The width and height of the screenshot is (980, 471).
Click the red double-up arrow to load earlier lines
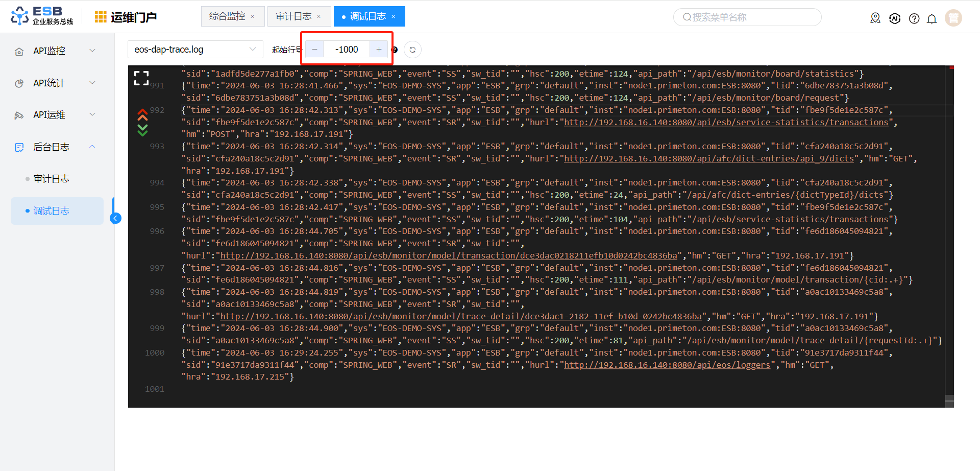point(142,114)
